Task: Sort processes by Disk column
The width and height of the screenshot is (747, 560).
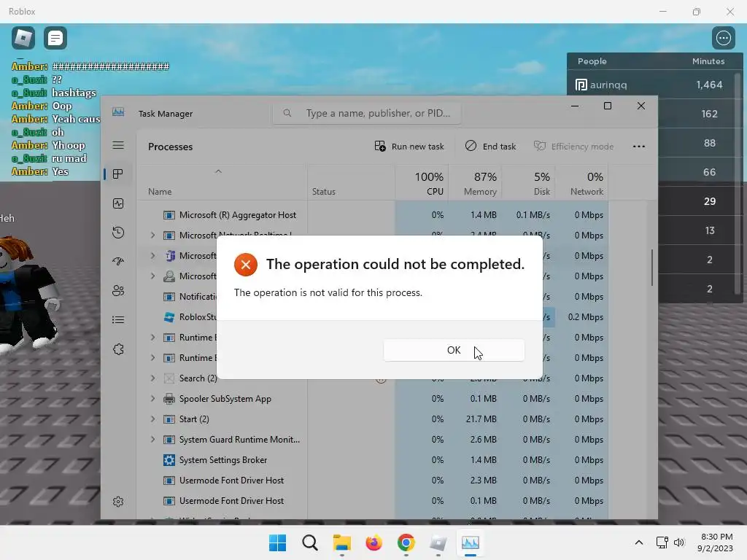Action: pyautogui.click(x=528, y=183)
